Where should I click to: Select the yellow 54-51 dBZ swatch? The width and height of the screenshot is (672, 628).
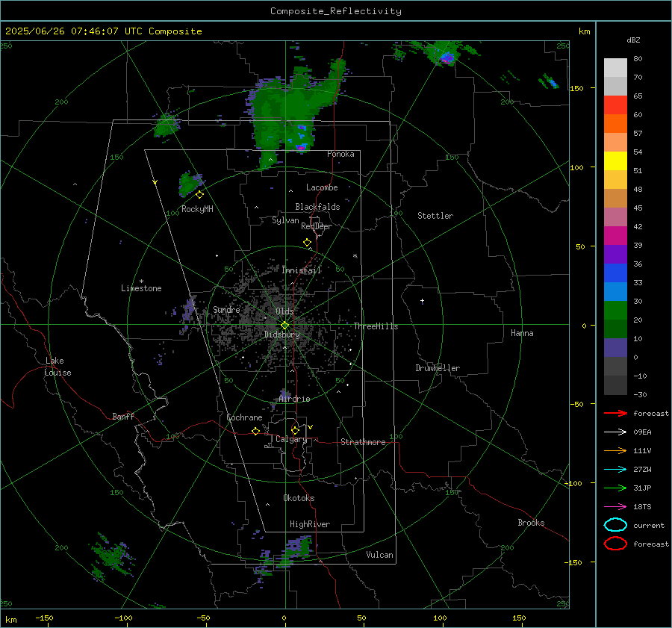tap(615, 161)
